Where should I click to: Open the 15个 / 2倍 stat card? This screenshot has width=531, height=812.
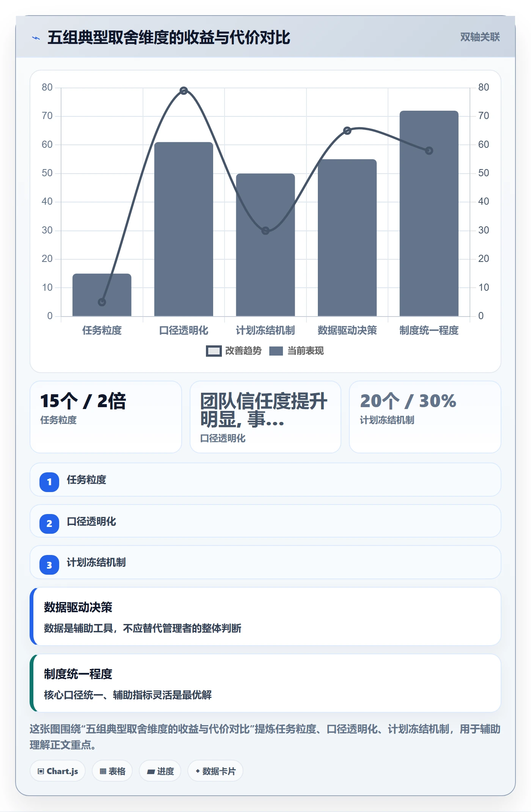coord(106,417)
